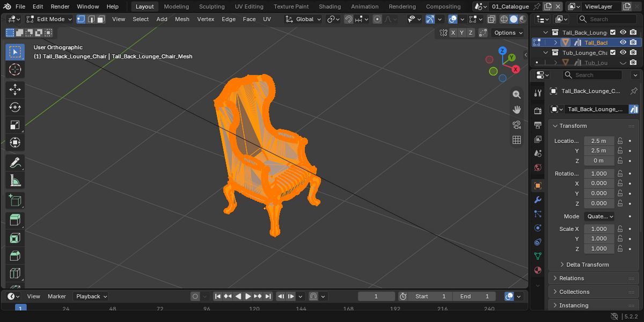644x322 pixels.
Task: Toggle X axis mesh symmetry
Action: [453, 33]
